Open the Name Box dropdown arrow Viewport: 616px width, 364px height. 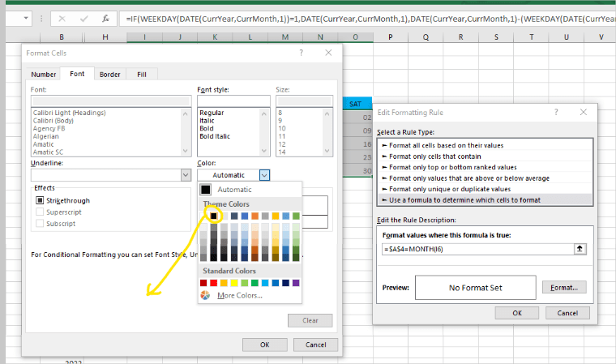(x=26, y=18)
